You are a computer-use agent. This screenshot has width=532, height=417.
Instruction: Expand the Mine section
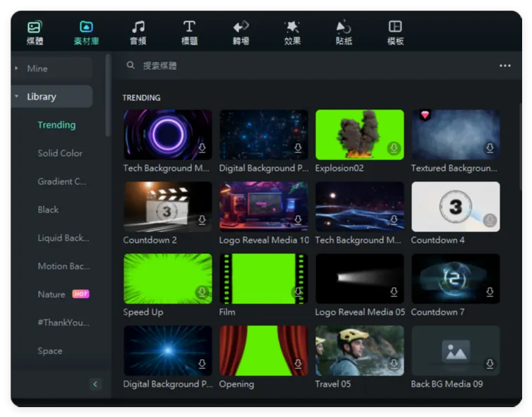point(17,68)
